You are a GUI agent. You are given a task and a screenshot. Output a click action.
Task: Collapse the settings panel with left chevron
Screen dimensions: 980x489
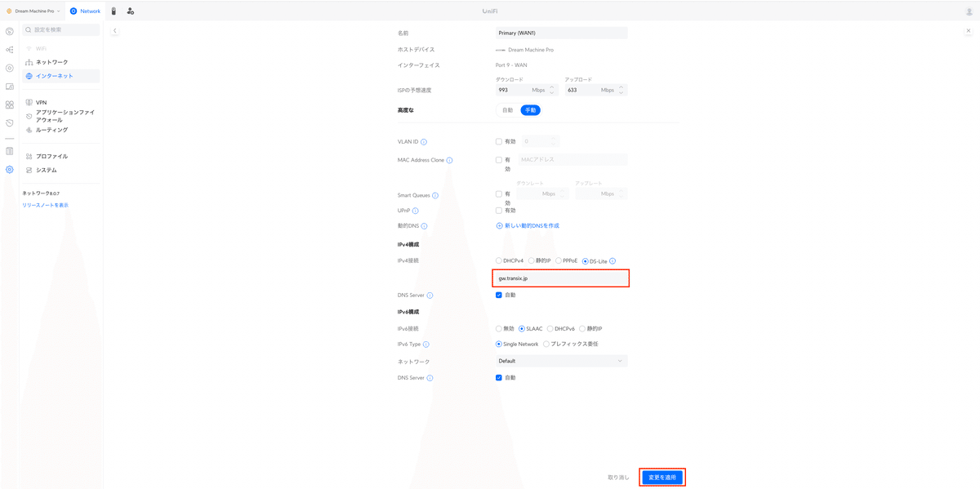click(x=114, y=29)
